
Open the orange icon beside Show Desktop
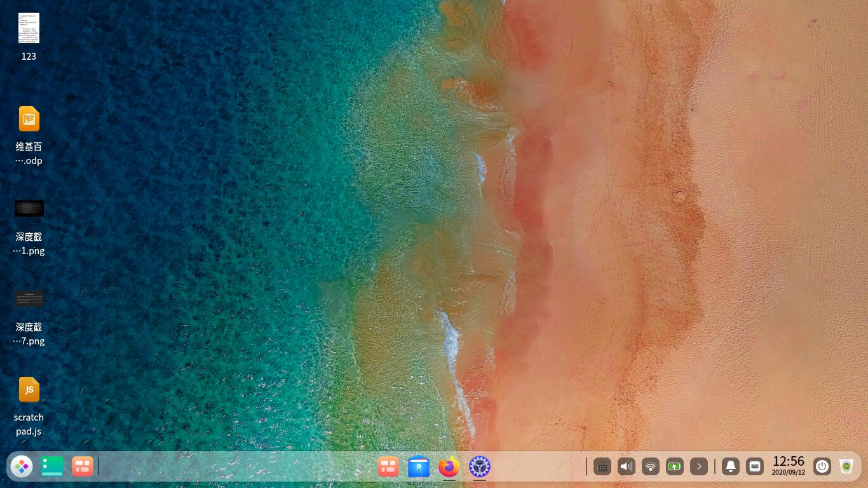tap(83, 466)
